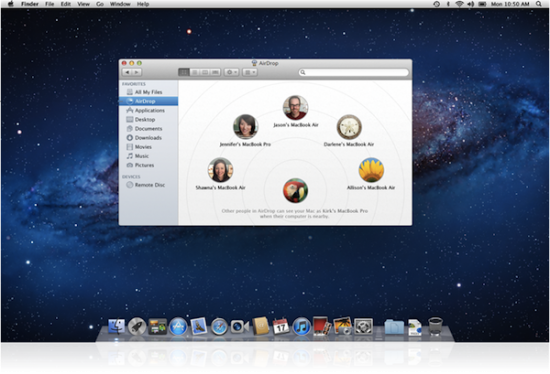Open Applications in the sidebar
550x374 pixels.
pyautogui.click(x=148, y=110)
